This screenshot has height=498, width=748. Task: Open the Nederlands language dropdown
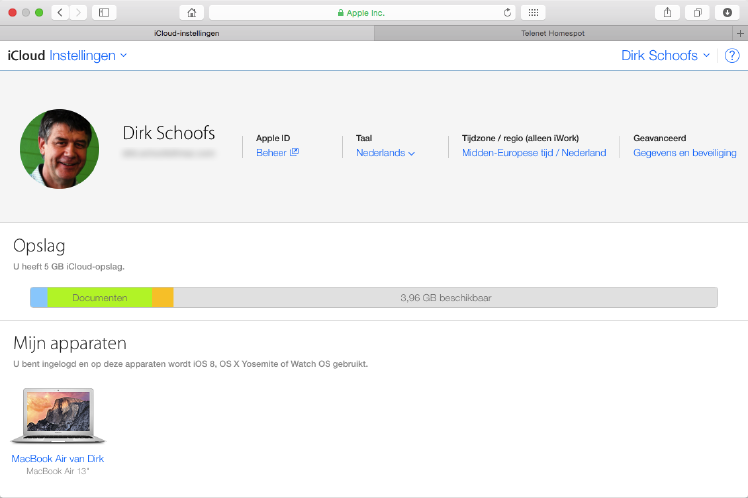point(385,153)
